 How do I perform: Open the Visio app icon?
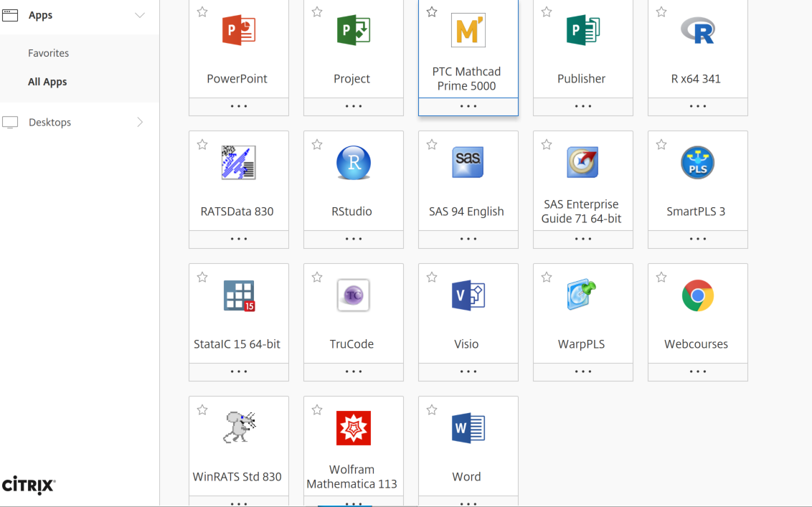468,295
